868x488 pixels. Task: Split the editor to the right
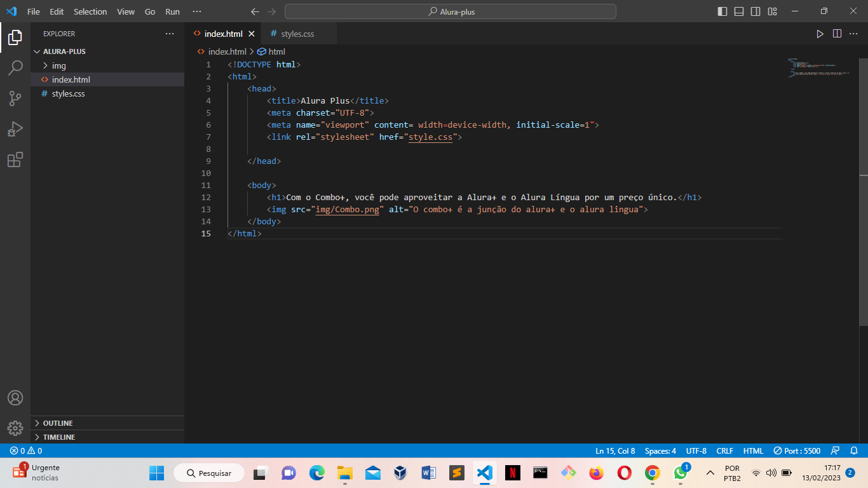click(837, 34)
